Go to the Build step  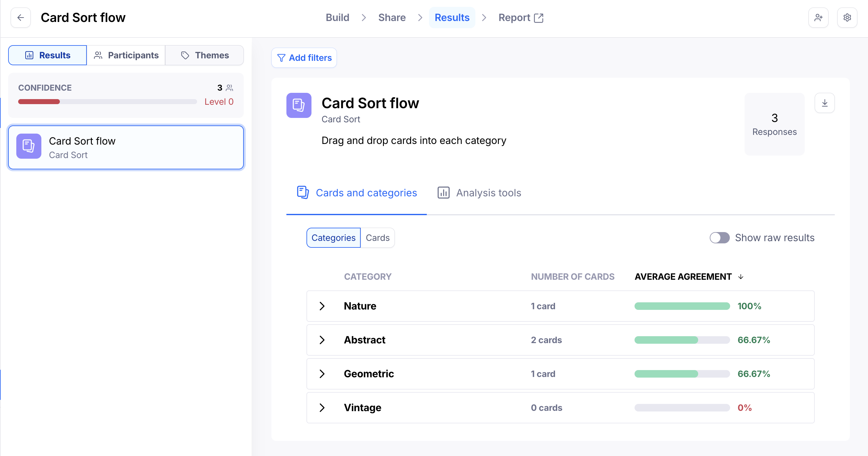coord(337,18)
